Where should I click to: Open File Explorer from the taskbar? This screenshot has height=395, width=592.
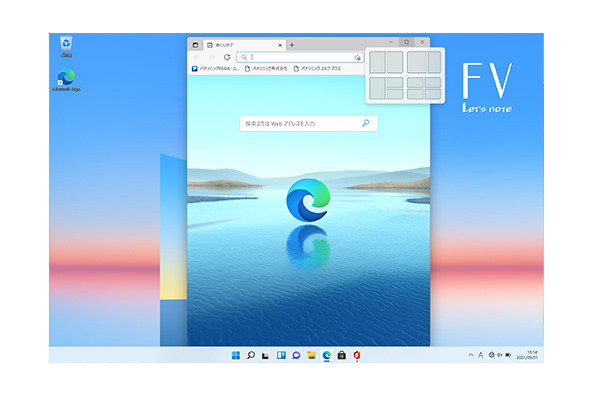point(311,355)
